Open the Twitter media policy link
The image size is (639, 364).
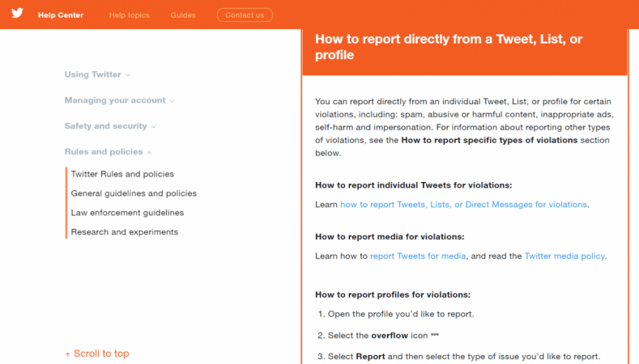[564, 256]
